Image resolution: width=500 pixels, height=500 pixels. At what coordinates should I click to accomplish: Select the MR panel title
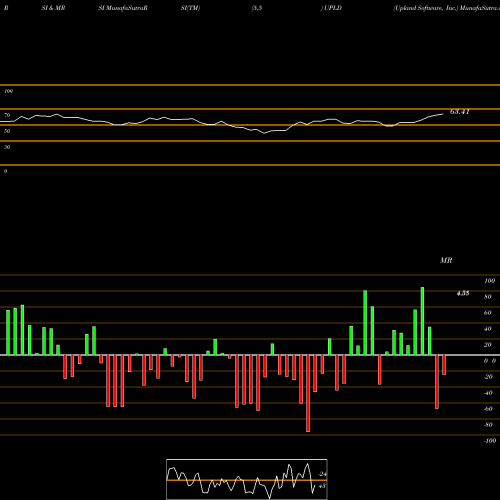coord(446,260)
